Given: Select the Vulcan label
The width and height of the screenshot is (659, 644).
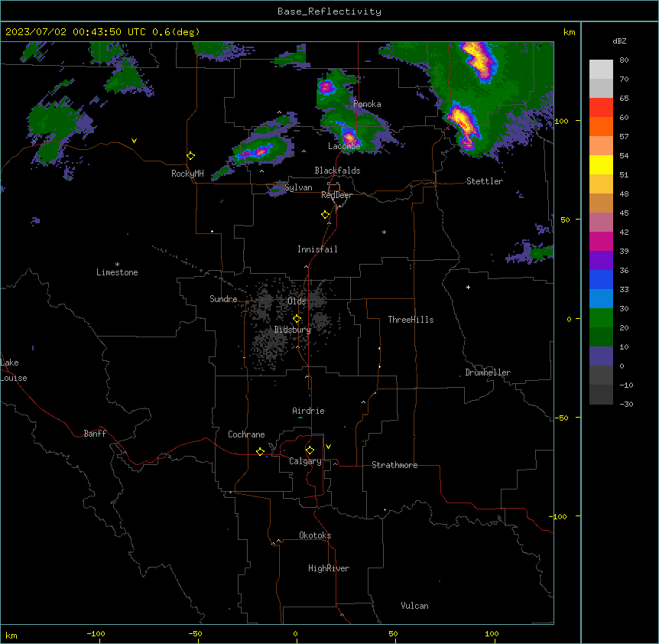Looking at the screenshot, I should click(414, 606).
